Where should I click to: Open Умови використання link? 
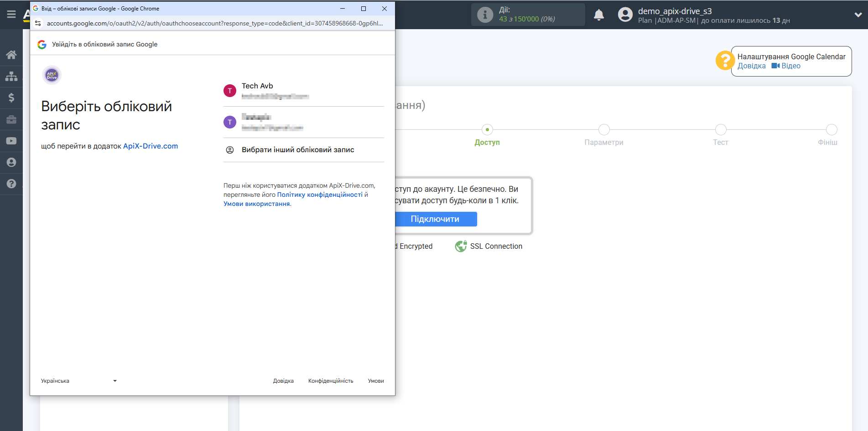point(257,204)
